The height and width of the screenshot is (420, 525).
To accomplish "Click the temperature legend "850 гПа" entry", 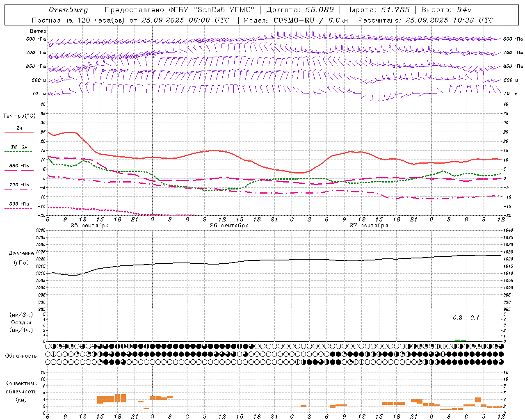I will pos(19,167).
